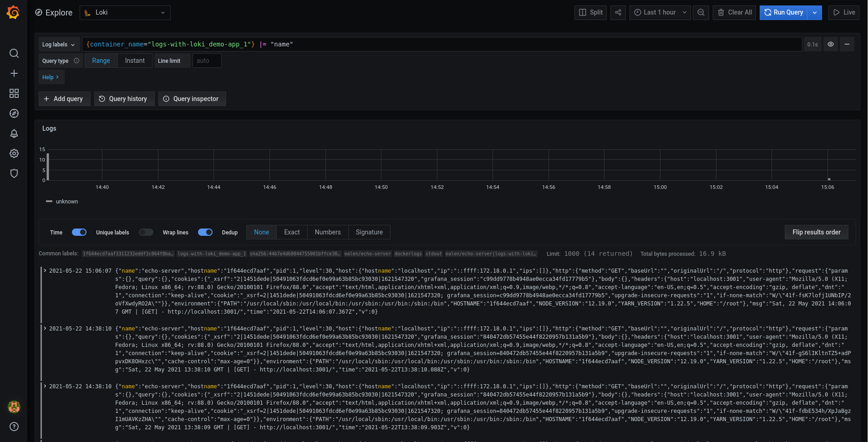Start Live tailing
The height and width of the screenshot is (442, 868).
coord(844,12)
